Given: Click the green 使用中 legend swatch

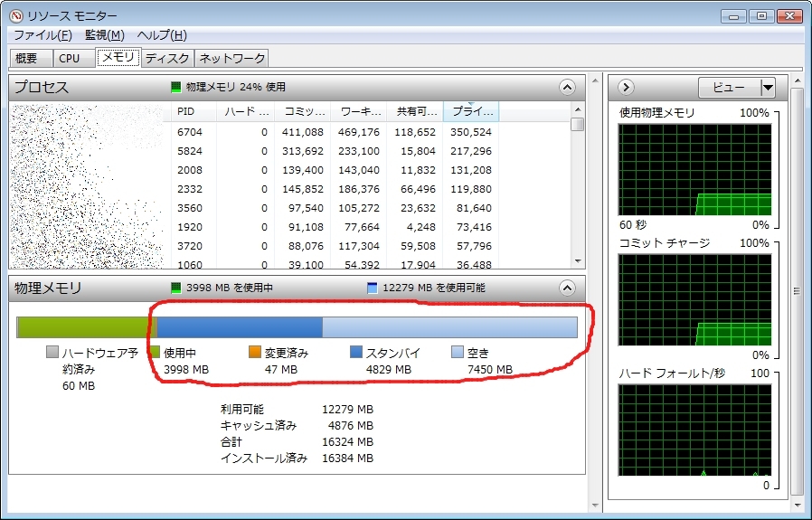Looking at the screenshot, I should 154,352.
